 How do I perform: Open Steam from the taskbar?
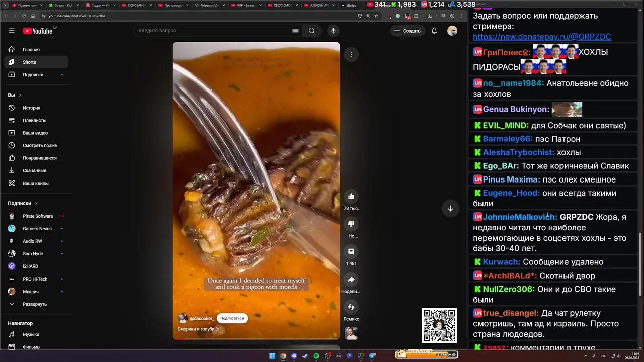click(305, 356)
